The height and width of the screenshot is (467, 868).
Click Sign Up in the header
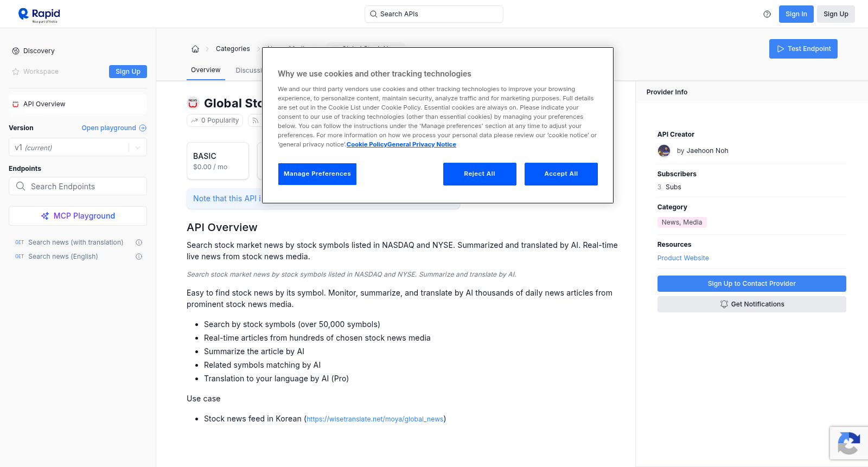pos(835,14)
